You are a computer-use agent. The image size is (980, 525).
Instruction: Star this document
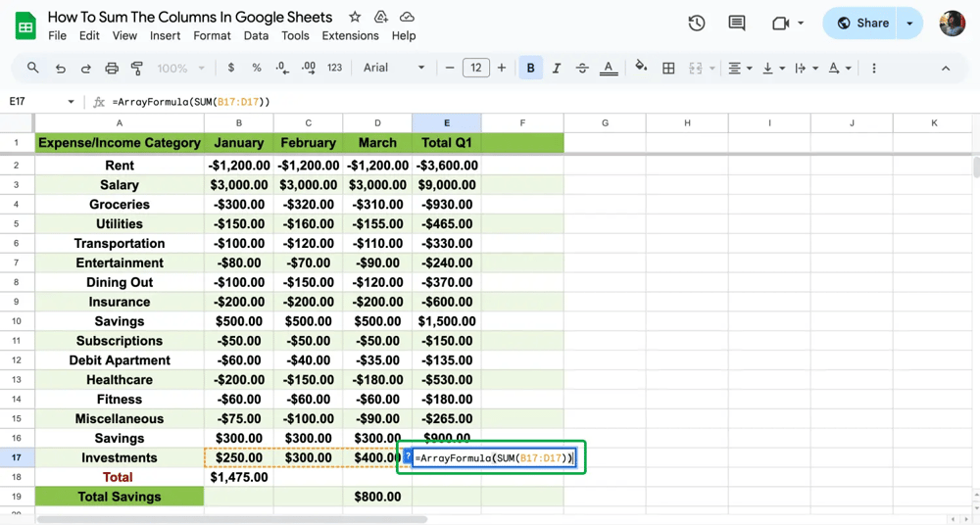355,18
